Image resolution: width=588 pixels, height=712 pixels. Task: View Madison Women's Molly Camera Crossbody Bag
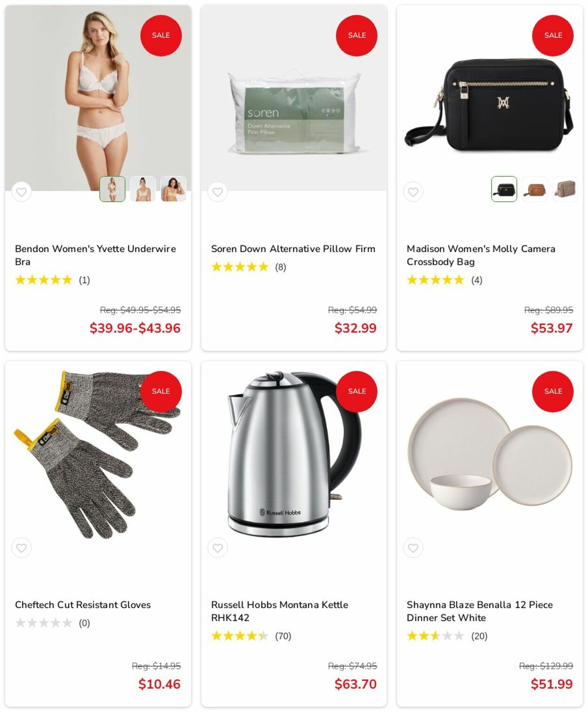(x=481, y=255)
